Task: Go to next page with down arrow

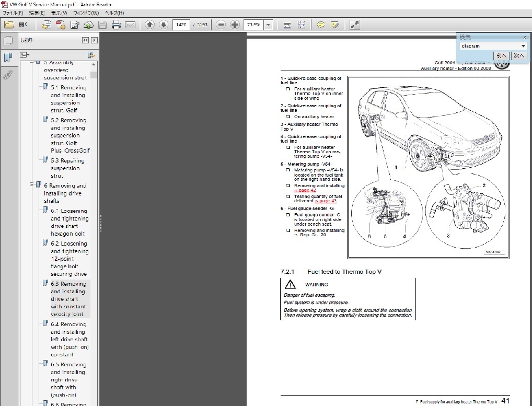Action: click(164, 25)
